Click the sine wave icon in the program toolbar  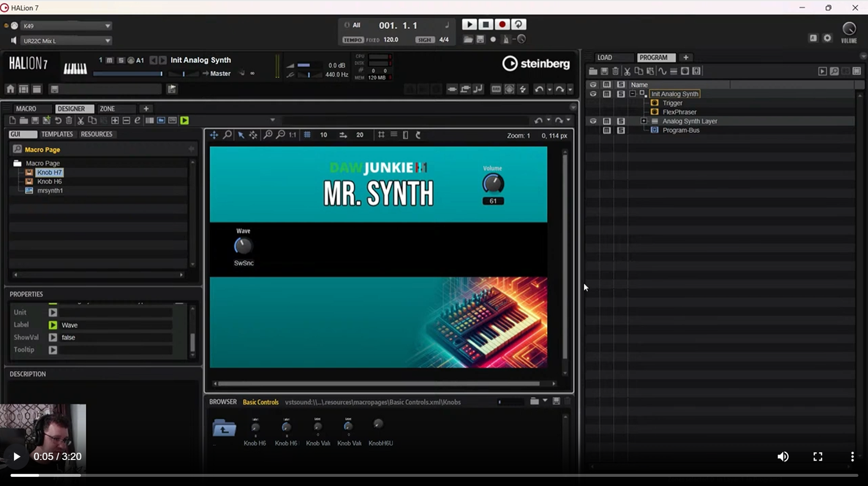coord(662,71)
